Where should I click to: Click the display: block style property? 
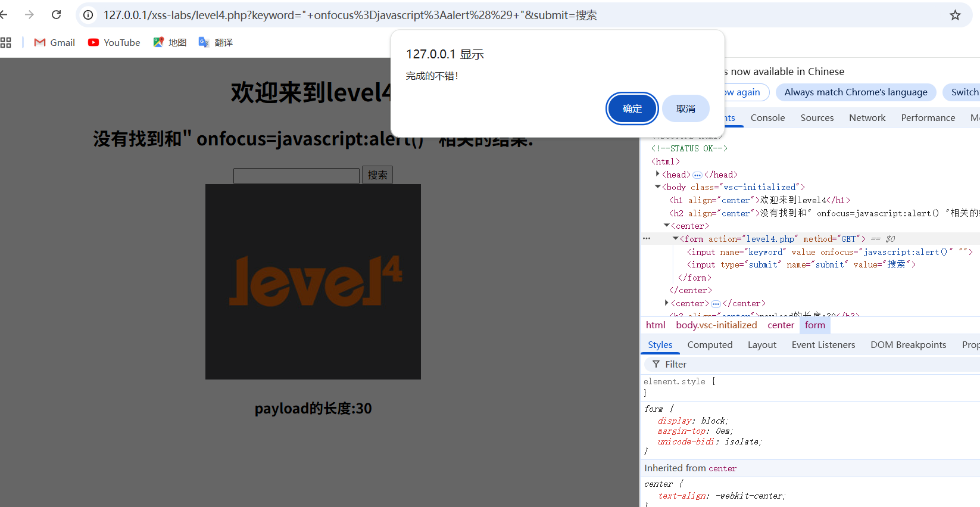click(x=693, y=421)
